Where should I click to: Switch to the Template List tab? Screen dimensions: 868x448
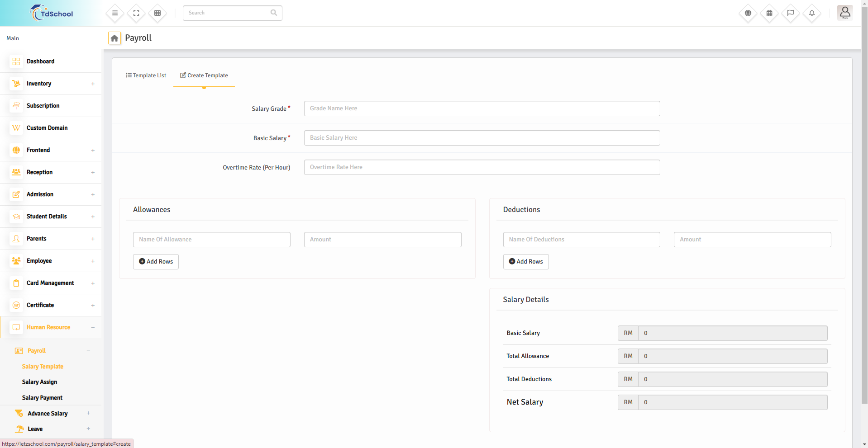click(x=146, y=75)
